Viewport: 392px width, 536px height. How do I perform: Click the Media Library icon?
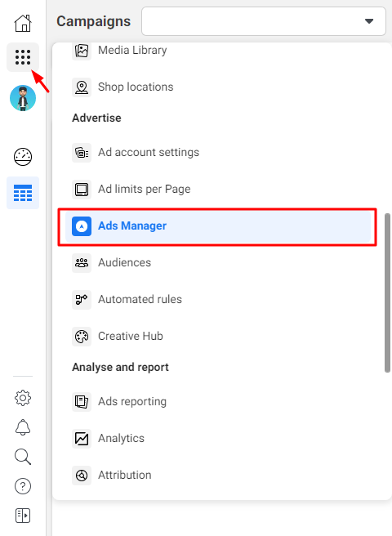(x=82, y=51)
